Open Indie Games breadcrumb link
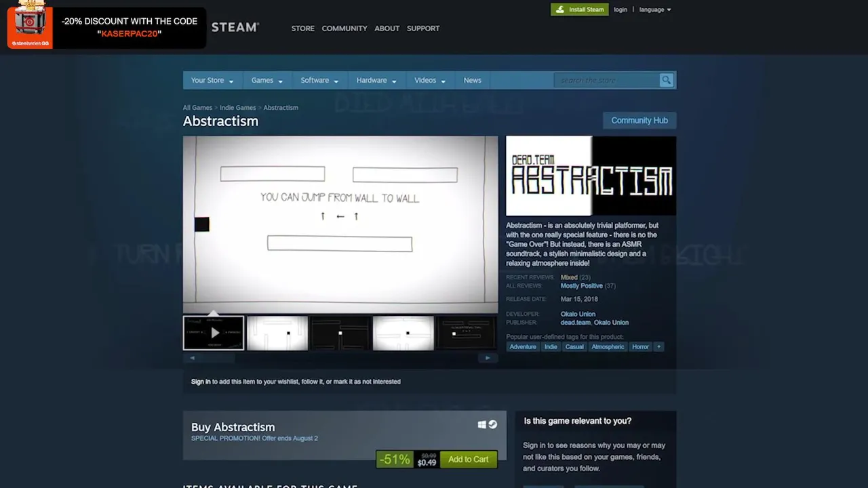 click(238, 108)
